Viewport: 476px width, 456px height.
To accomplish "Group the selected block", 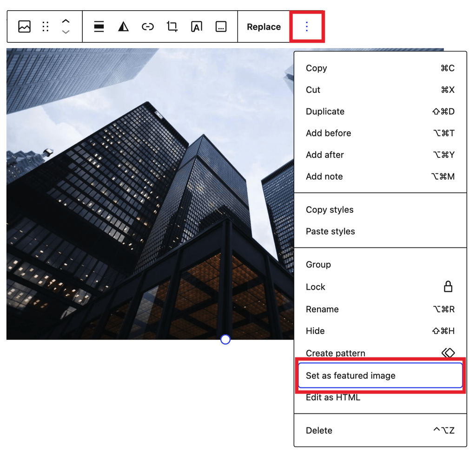I will (x=380, y=265).
